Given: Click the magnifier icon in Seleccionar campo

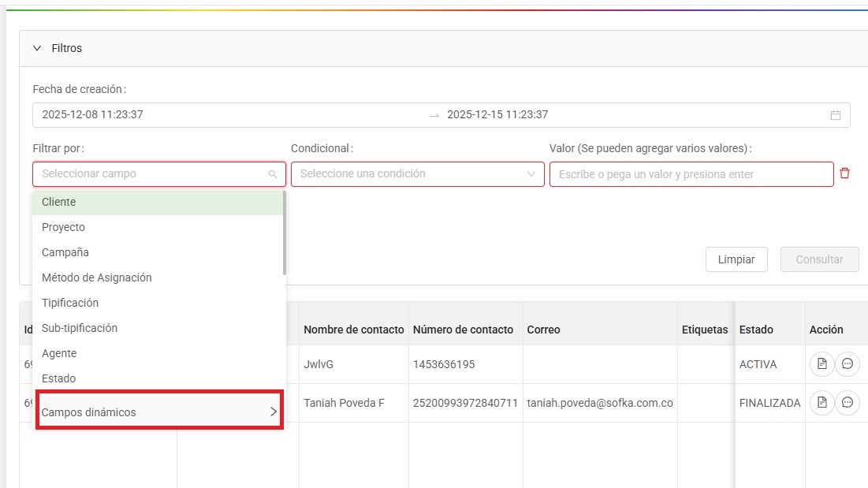Looking at the screenshot, I should click(x=273, y=174).
